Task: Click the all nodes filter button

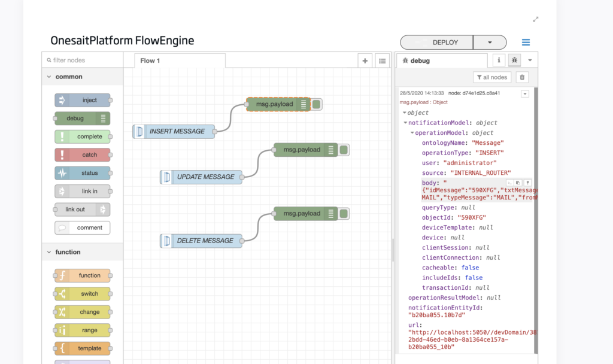Action: [x=492, y=77]
